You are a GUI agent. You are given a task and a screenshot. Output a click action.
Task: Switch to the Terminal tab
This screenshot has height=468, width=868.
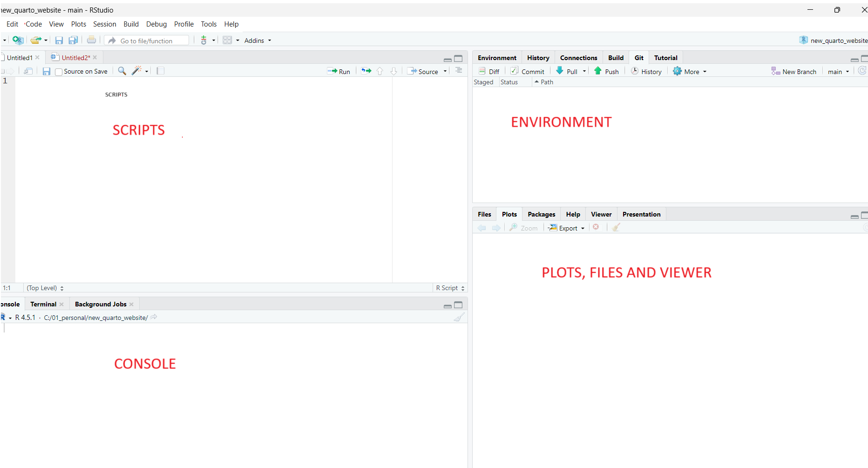(x=43, y=305)
